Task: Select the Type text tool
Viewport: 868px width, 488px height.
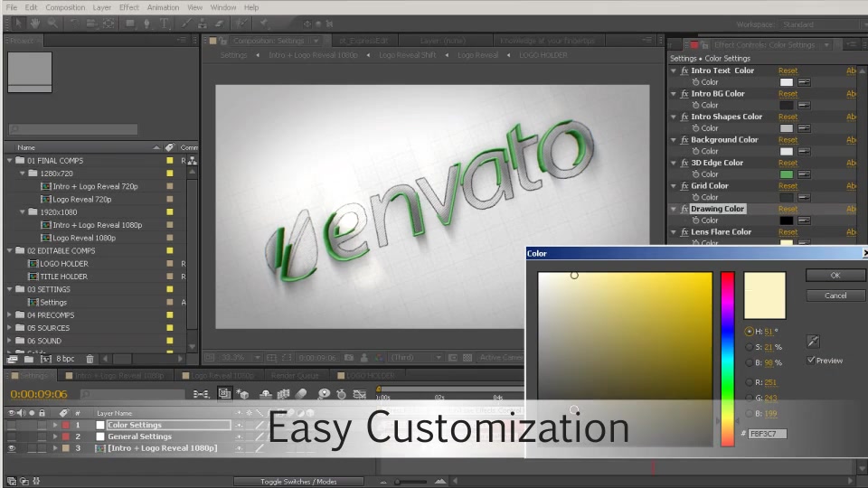Action: pyautogui.click(x=165, y=23)
